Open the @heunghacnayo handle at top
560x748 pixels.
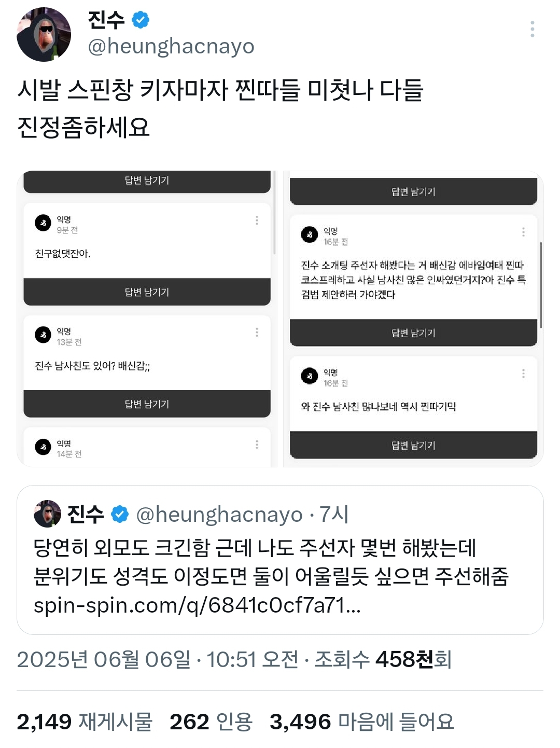pos(171,46)
